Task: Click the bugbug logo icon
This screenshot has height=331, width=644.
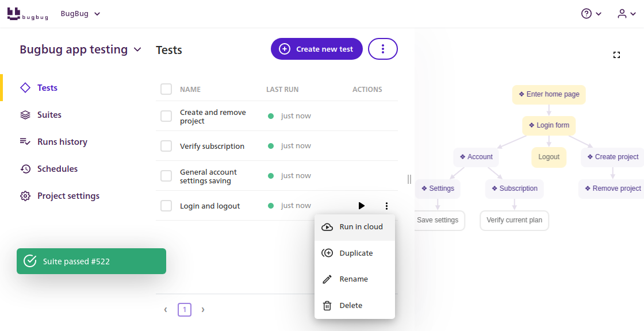Action: (28, 14)
